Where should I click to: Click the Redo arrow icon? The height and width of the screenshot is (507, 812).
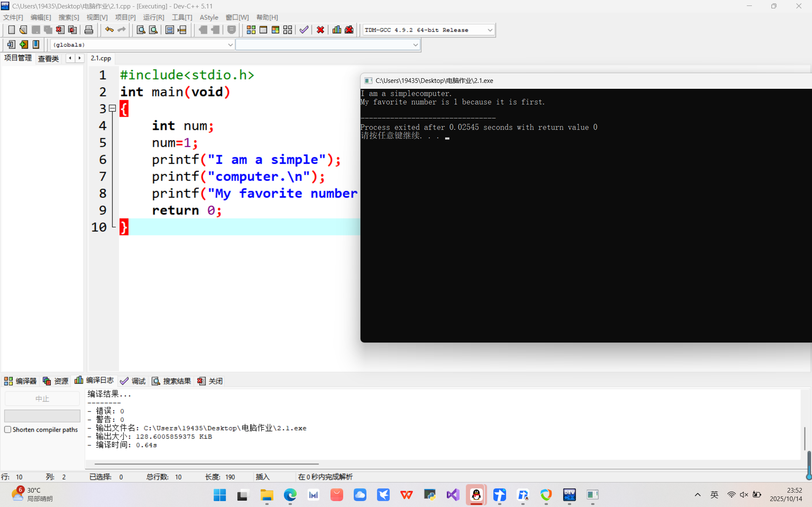(122, 30)
